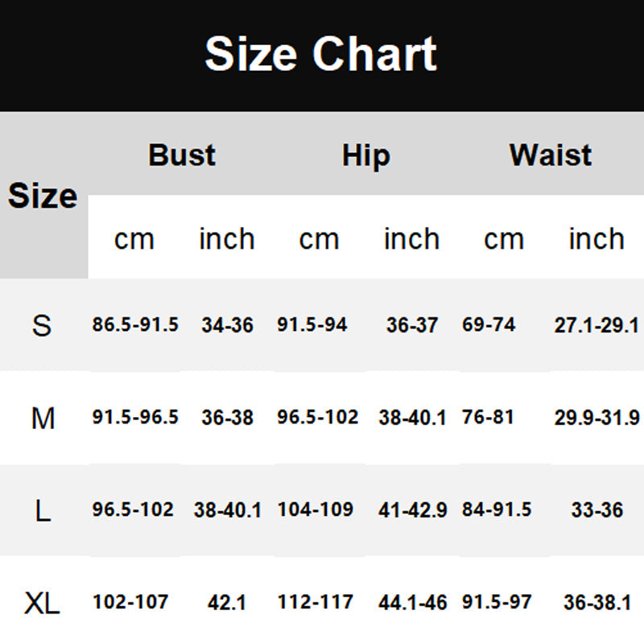644x644 pixels.
Task: Select the L size row label
Action: tap(43, 510)
